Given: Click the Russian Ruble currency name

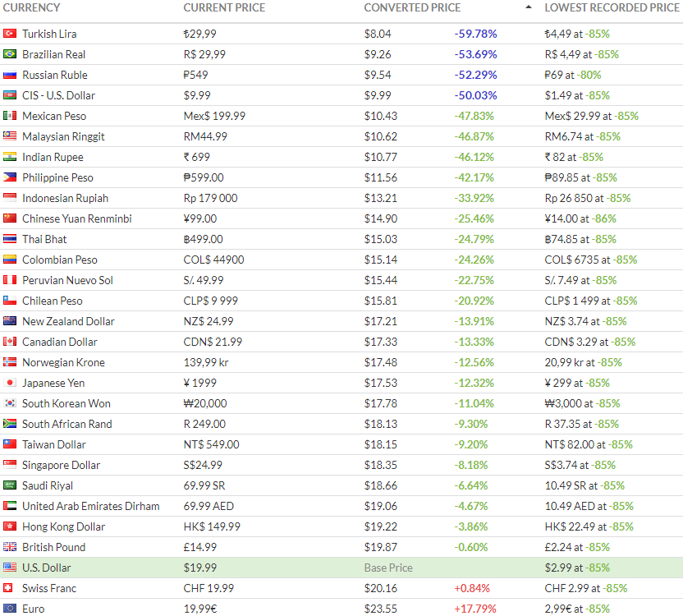Looking at the screenshot, I should pyautogui.click(x=55, y=75).
